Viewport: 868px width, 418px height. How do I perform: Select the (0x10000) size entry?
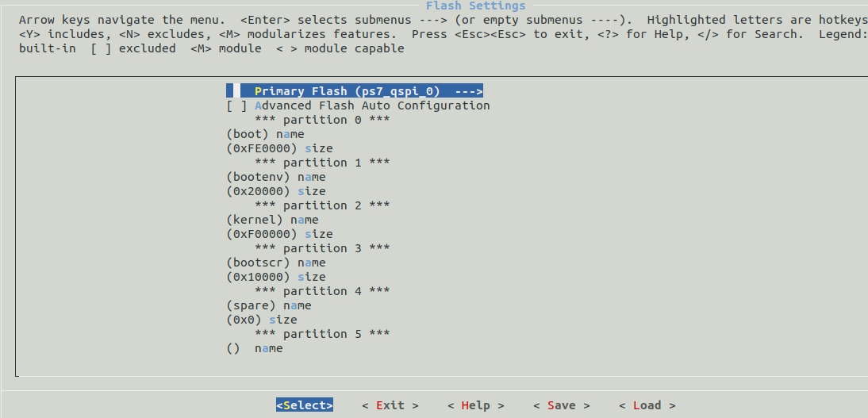pyautogui.click(x=275, y=277)
